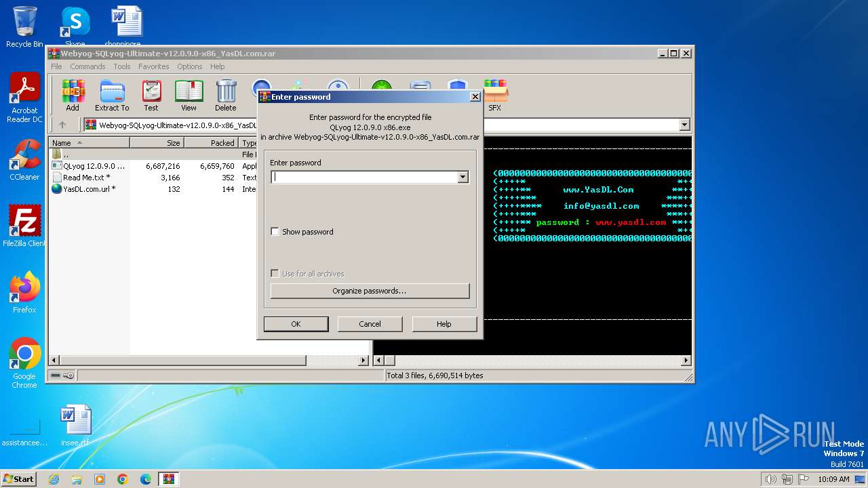Click the Organize passwords button

coord(370,291)
